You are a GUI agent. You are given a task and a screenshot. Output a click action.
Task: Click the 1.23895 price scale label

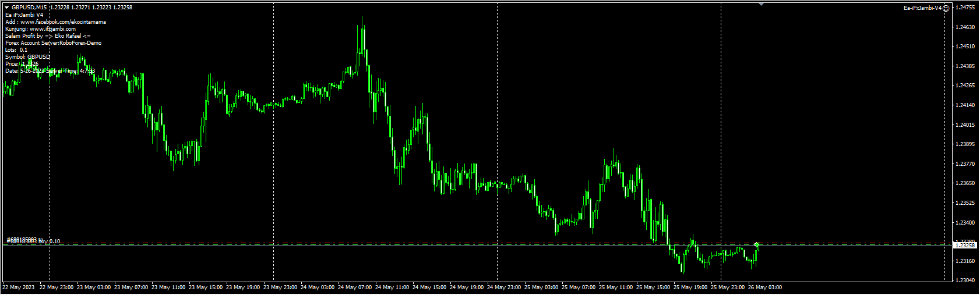click(x=965, y=144)
